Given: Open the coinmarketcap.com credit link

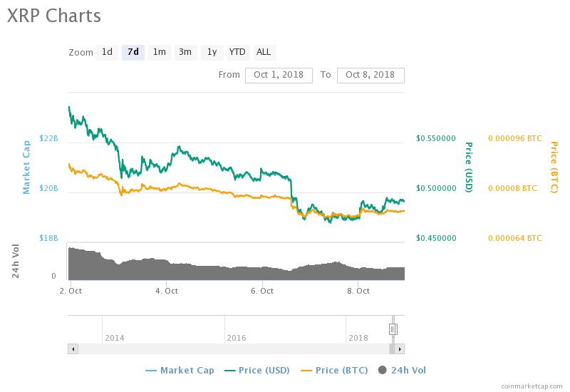Looking at the screenshot, I should pos(532,386).
